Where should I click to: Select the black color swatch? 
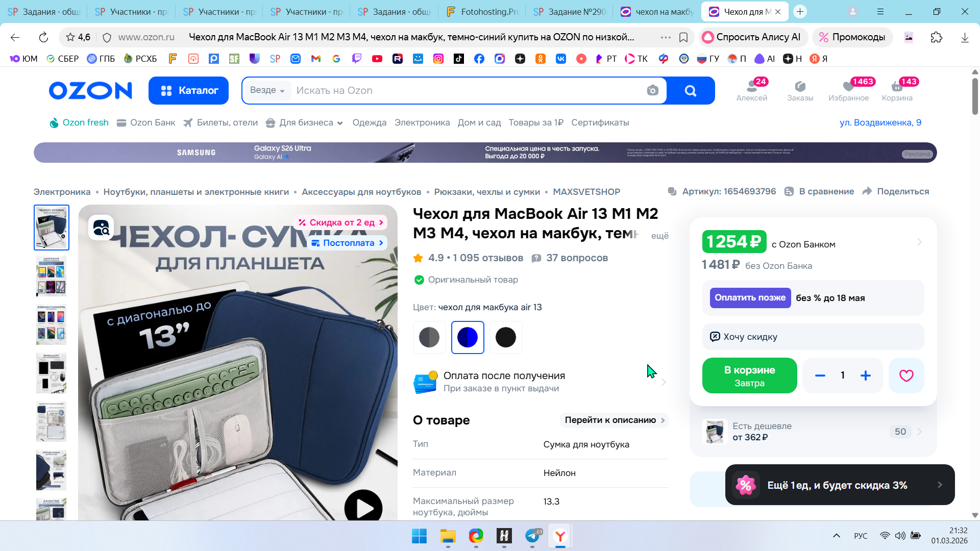[x=505, y=337]
